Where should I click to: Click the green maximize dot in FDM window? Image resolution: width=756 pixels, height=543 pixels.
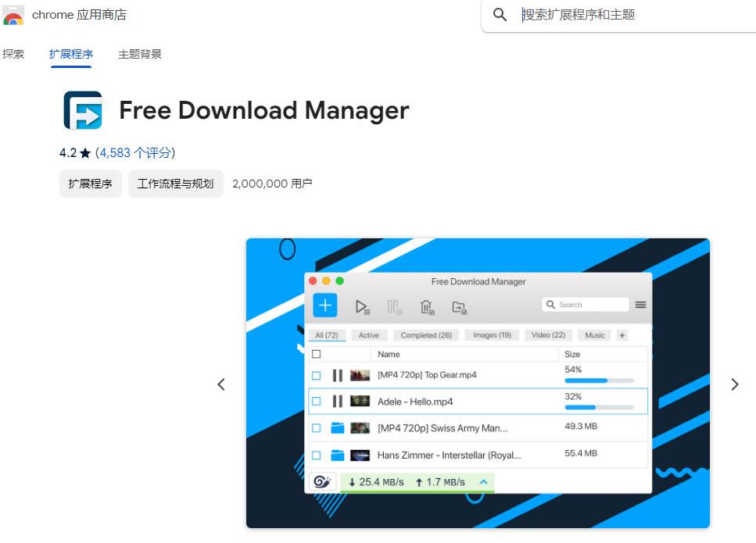(340, 281)
